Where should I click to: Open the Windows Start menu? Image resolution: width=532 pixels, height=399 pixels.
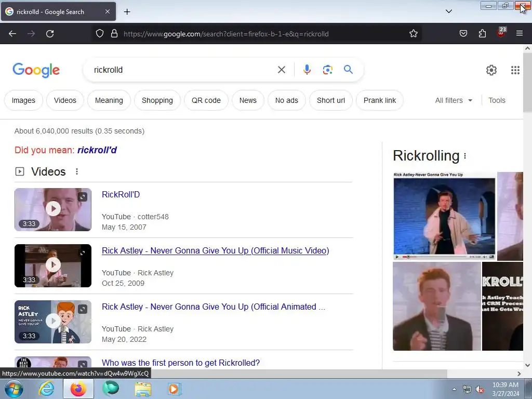pos(14,389)
